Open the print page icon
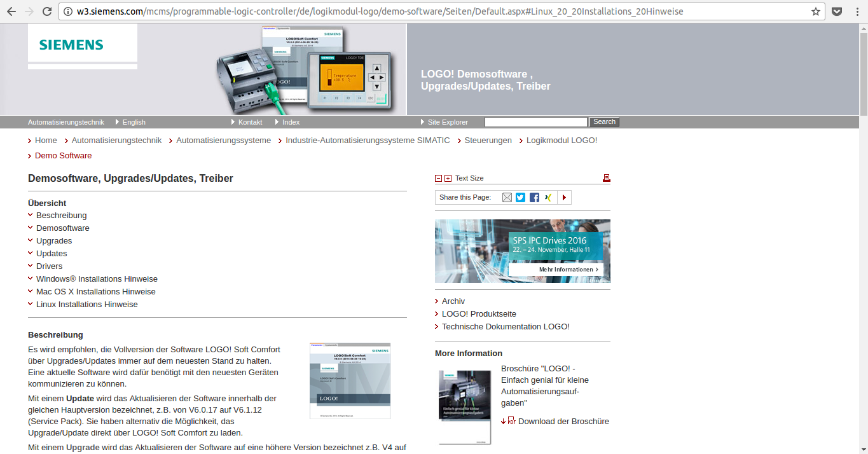Viewport: 868px width, 454px height. 605,178
